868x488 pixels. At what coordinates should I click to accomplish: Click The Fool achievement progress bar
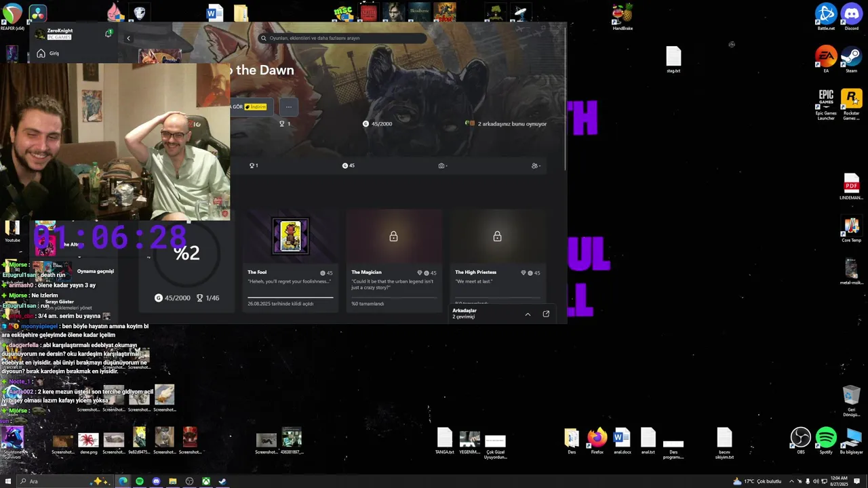(290, 297)
